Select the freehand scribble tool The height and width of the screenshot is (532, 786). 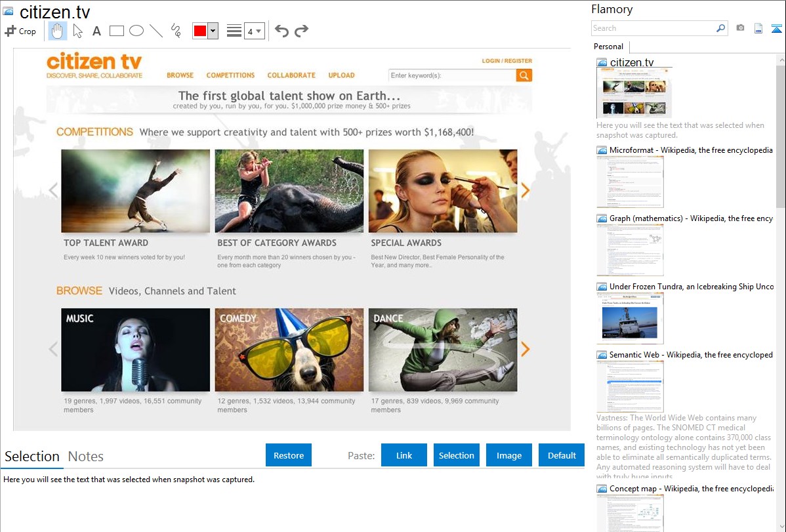[175, 31]
